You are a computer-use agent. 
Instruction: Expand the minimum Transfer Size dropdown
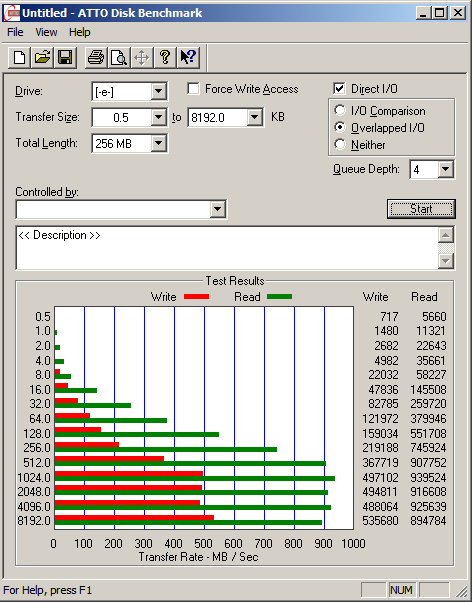pos(158,117)
